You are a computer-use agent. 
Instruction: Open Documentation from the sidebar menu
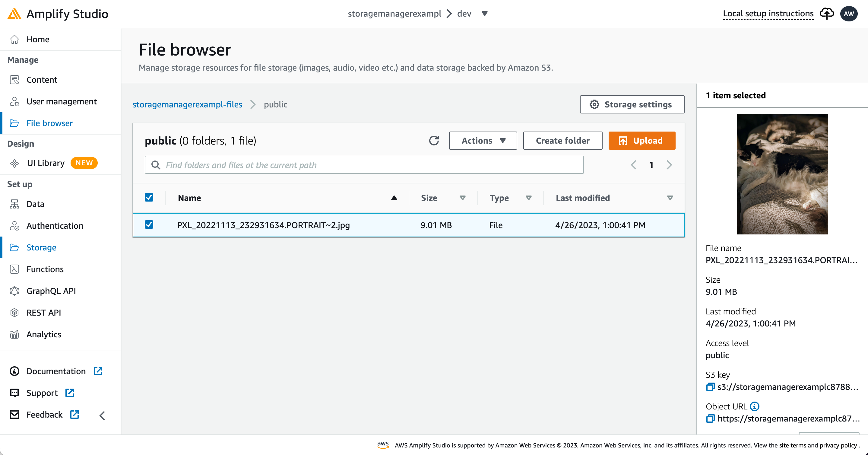coord(56,371)
